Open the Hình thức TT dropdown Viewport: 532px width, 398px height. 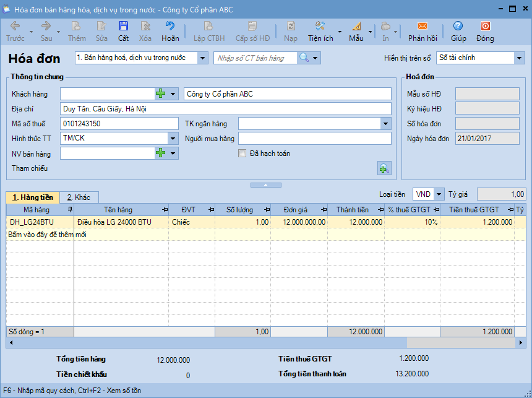[x=173, y=138]
